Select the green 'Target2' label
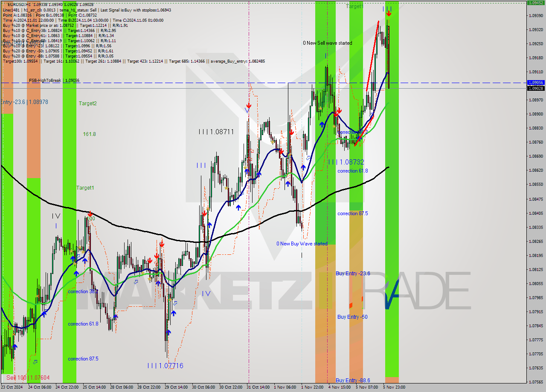Screen dimensions: 546x392 (x=87, y=103)
